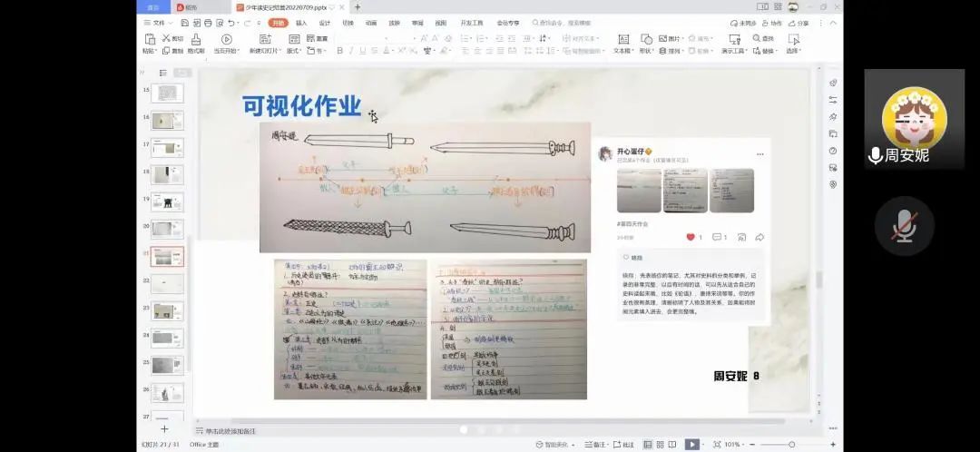The image size is (980, 452).
Task: Click the Not Synced (未同步) button
Action: tap(743, 23)
